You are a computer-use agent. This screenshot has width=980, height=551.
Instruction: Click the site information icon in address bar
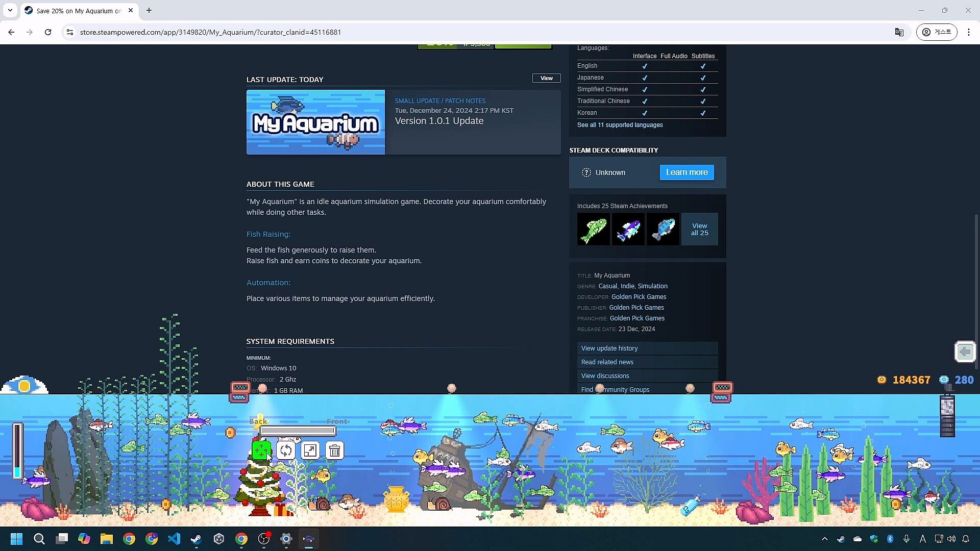[70, 32]
